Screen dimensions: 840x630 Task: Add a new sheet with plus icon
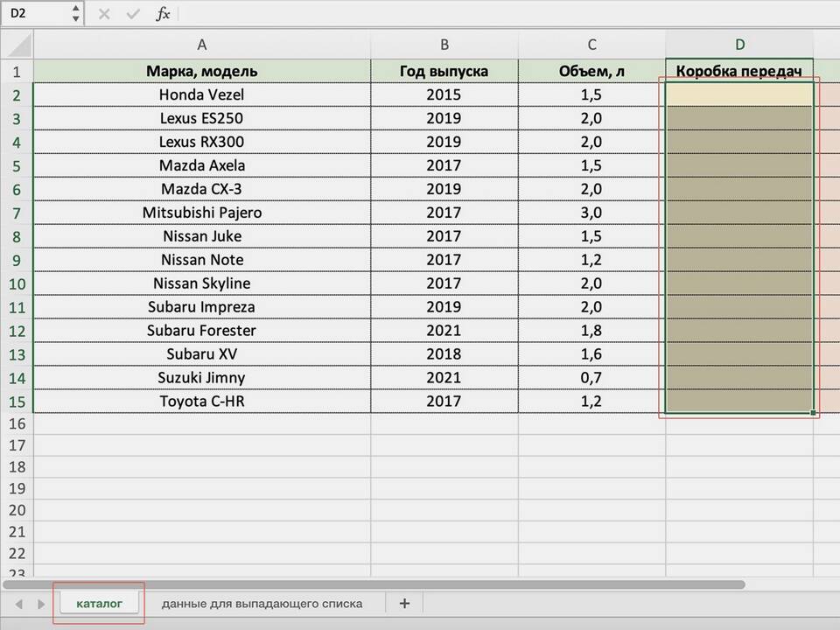(404, 603)
